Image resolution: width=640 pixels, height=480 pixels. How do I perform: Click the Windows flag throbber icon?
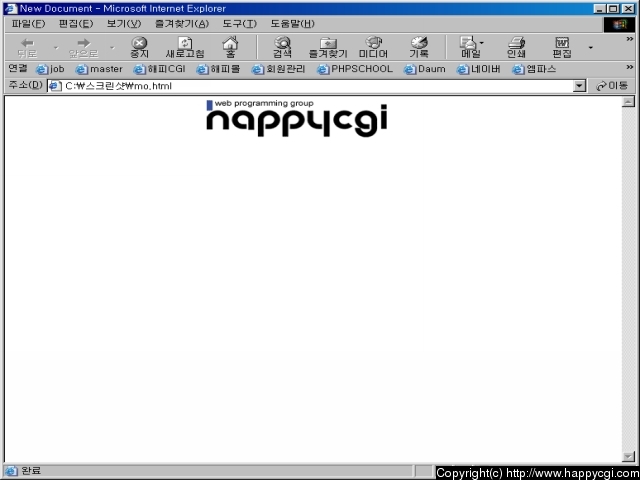pos(619,24)
